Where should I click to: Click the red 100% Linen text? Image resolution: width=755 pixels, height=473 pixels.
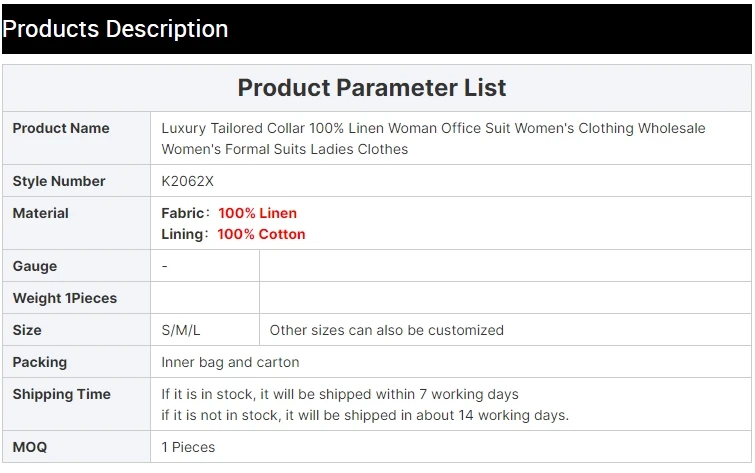(257, 213)
